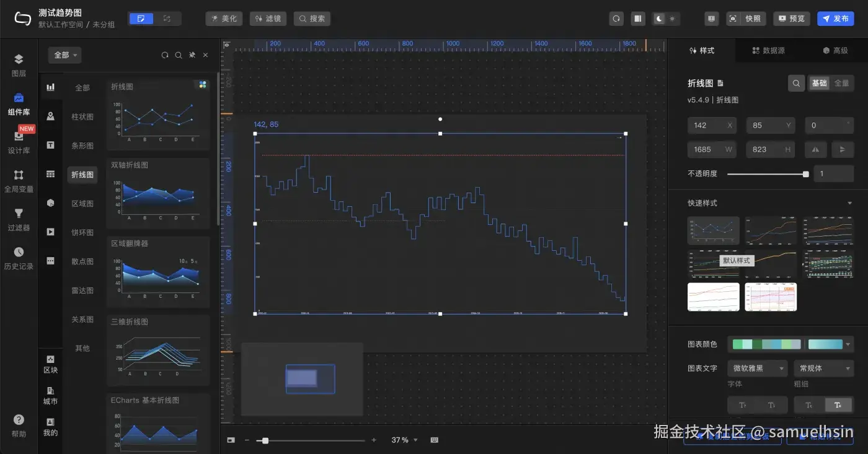Screen dimensions: 868x454
Task: Click the refresh icon in top toolbar
Action: pos(616,19)
